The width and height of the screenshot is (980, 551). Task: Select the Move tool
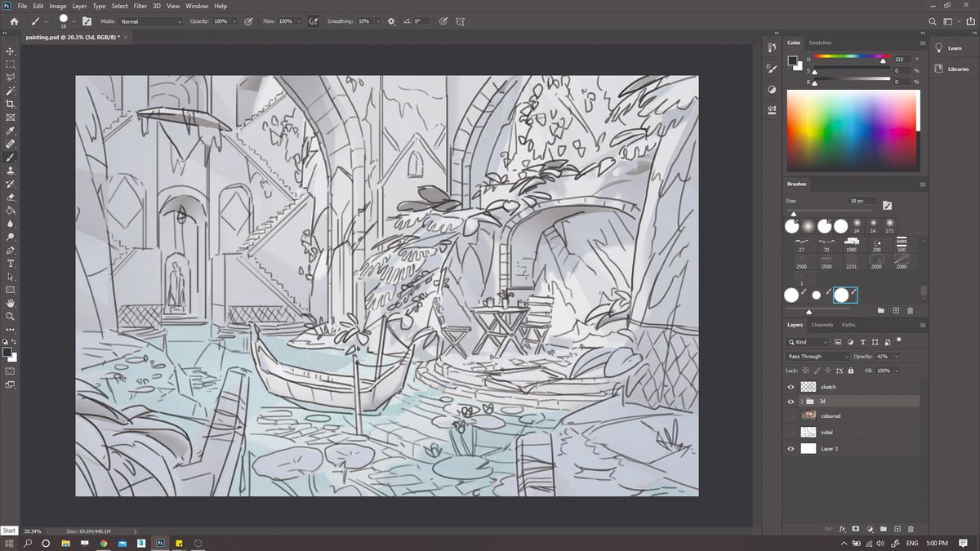pyautogui.click(x=11, y=51)
